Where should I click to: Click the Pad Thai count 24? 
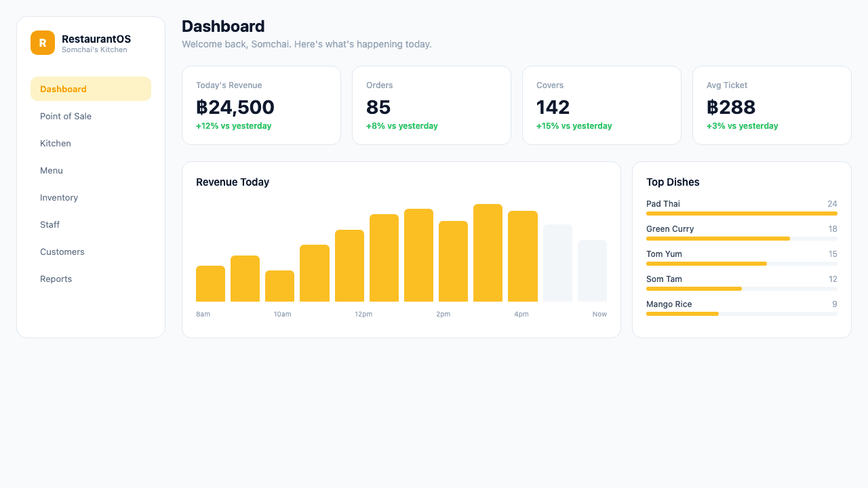pyautogui.click(x=832, y=204)
